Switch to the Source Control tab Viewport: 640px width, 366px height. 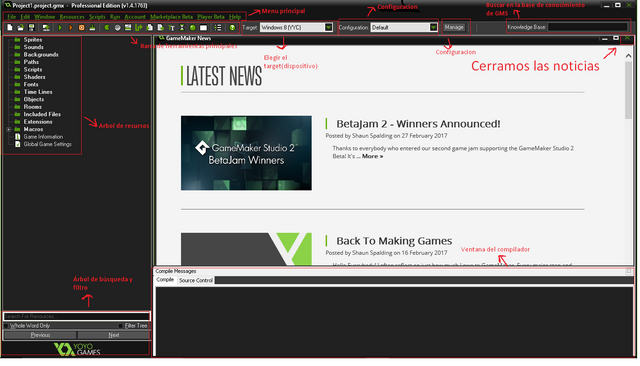click(x=196, y=280)
